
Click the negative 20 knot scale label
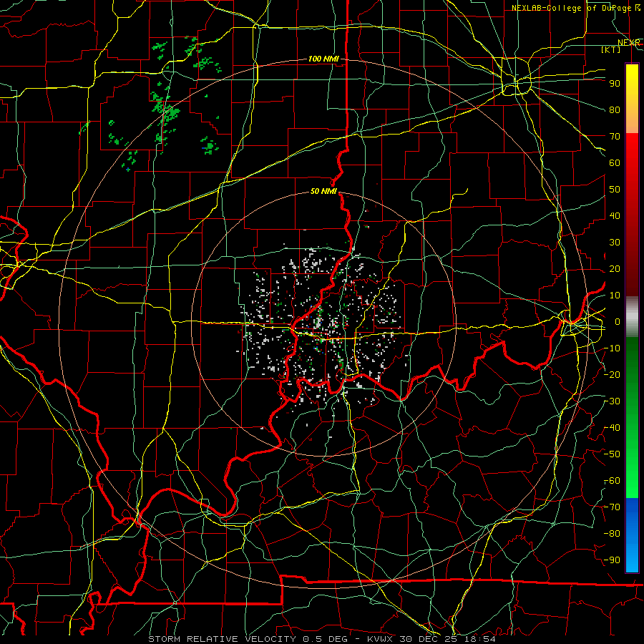click(x=612, y=374)
